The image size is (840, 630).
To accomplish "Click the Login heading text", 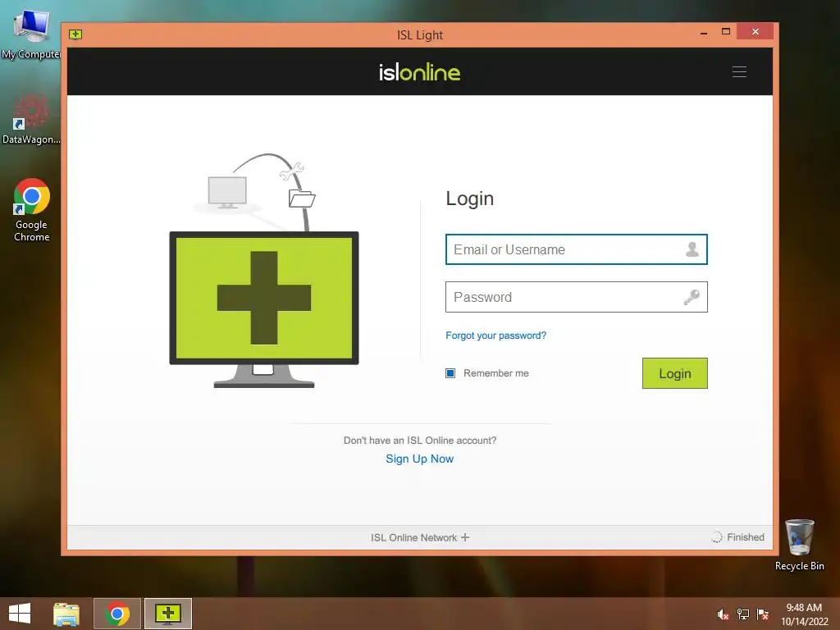I will pyautogui.click(x=470, y=199).
